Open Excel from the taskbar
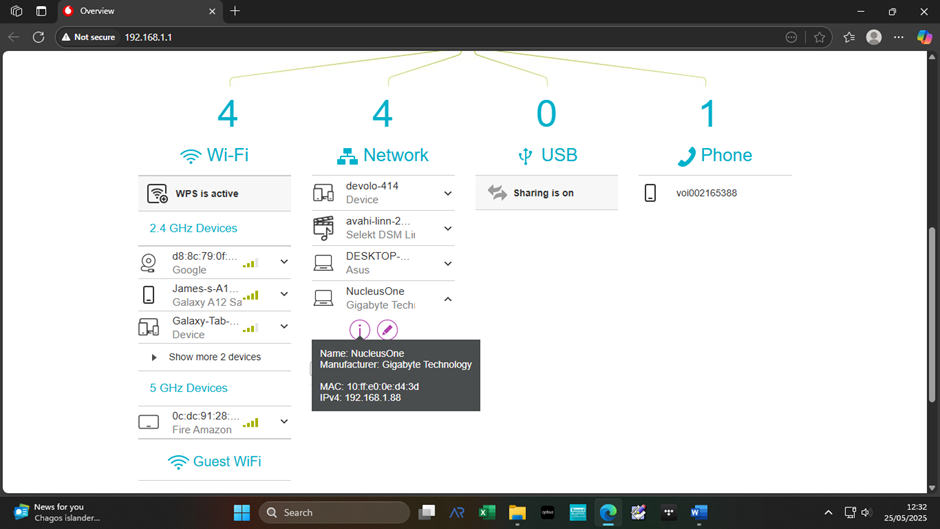 tap(487, 513)
